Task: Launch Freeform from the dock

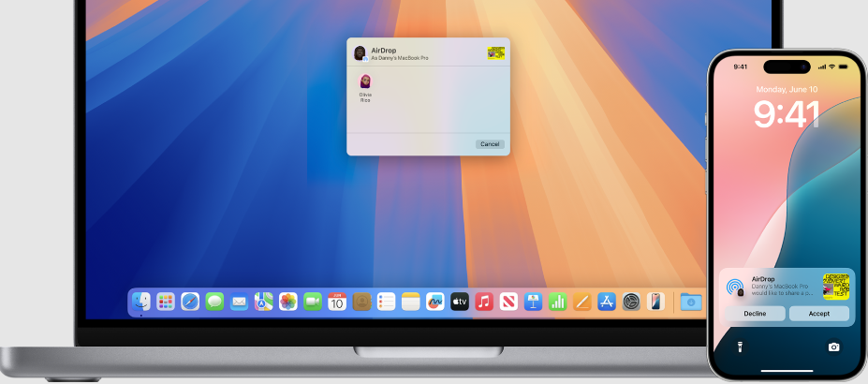Action: tap(435, 302)
